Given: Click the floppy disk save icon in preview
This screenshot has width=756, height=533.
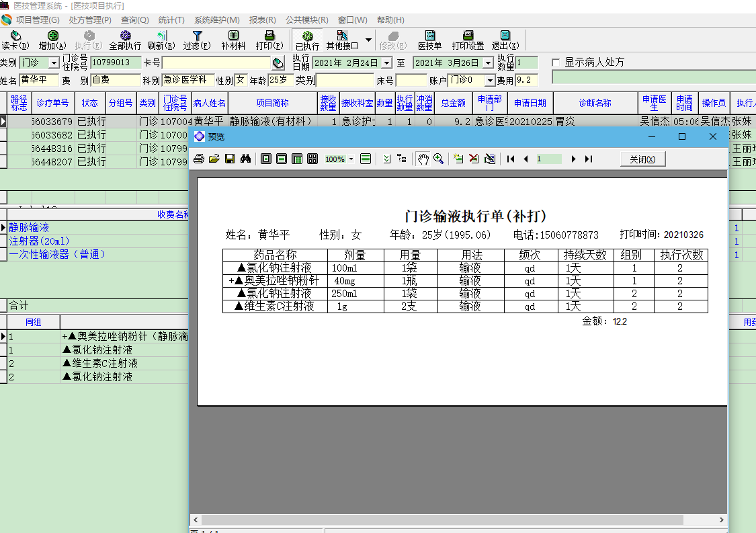Looking at the screenshot, I should click(230, 159).
